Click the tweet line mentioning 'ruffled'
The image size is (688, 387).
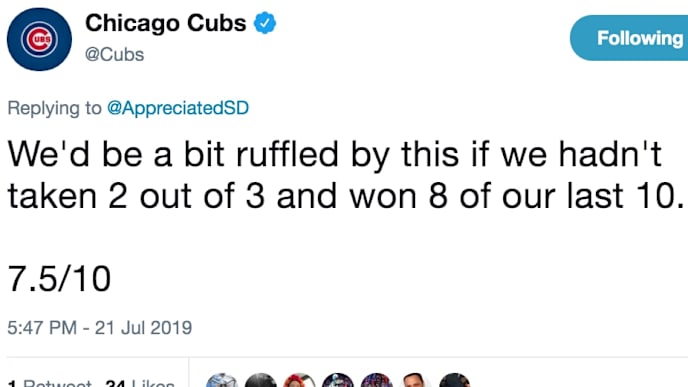point(335,154)
